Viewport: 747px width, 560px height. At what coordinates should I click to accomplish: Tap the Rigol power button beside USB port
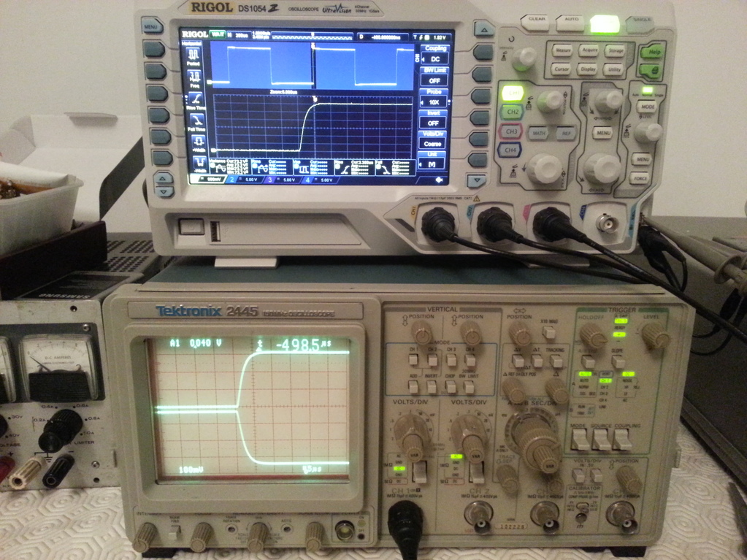pyautogui.click(x=191, y=226)
